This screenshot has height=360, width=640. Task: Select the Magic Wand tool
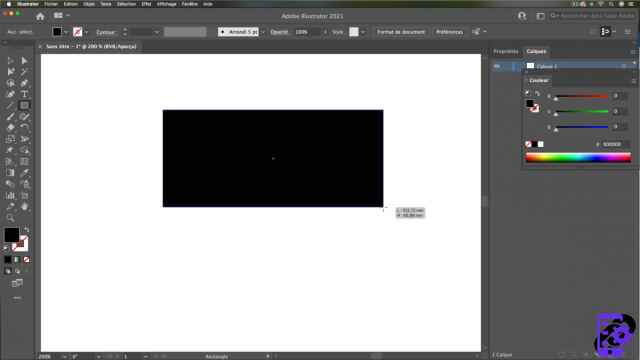coord(24,72)
